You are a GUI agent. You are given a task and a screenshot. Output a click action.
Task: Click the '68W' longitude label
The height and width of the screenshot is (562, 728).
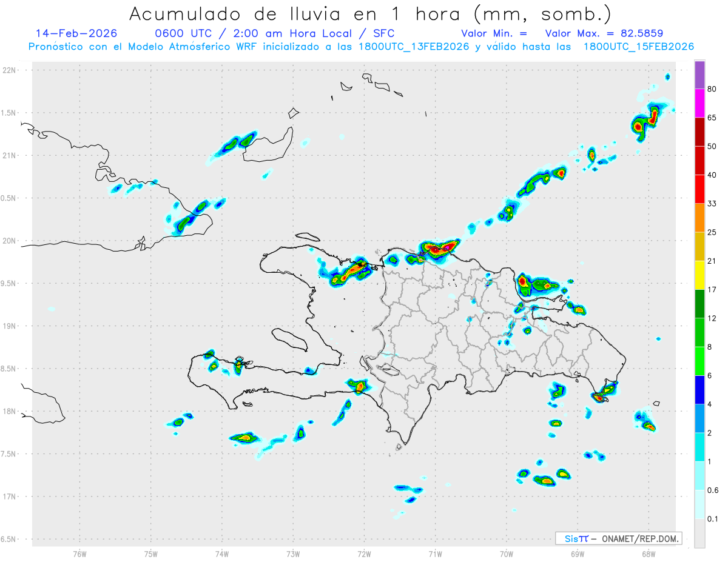coord(648,554)
